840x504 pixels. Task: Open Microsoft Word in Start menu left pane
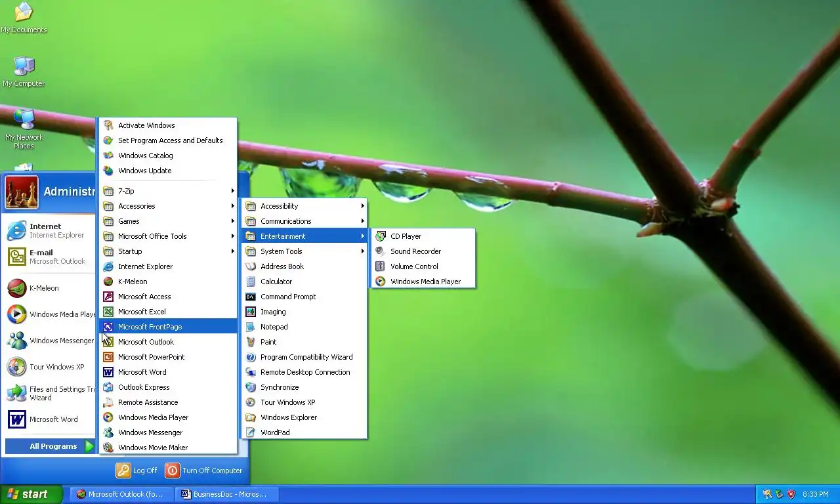[50, 419]
